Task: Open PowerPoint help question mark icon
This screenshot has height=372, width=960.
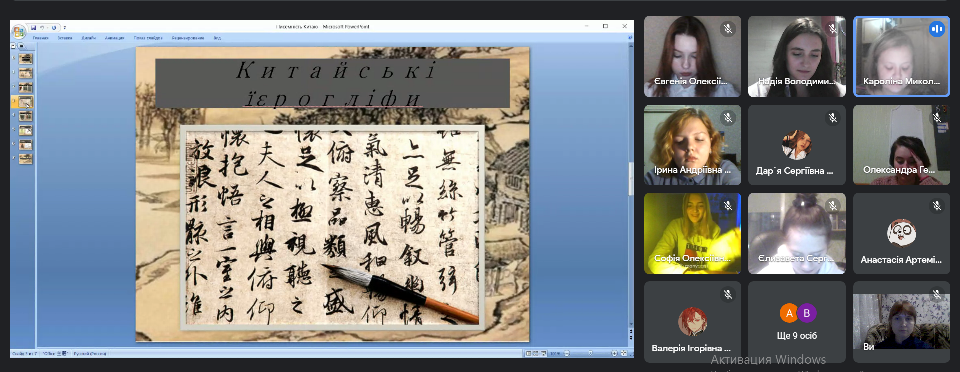Action: (x=630, y=37)
